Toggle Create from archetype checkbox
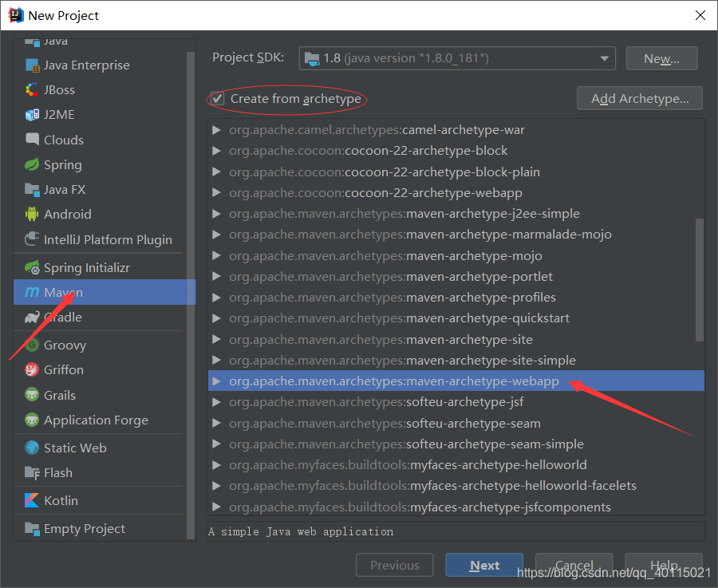This screenshot has width=718, height=588. click(218, 98)
